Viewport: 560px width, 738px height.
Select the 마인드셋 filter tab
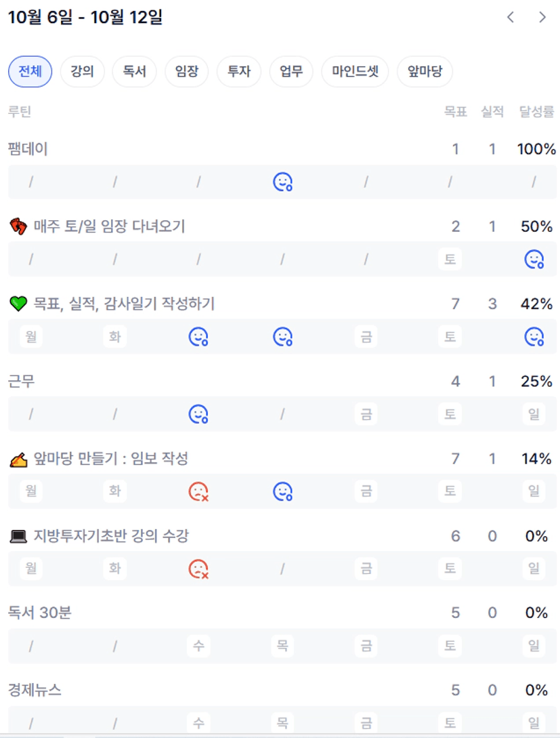coord(355,71)
